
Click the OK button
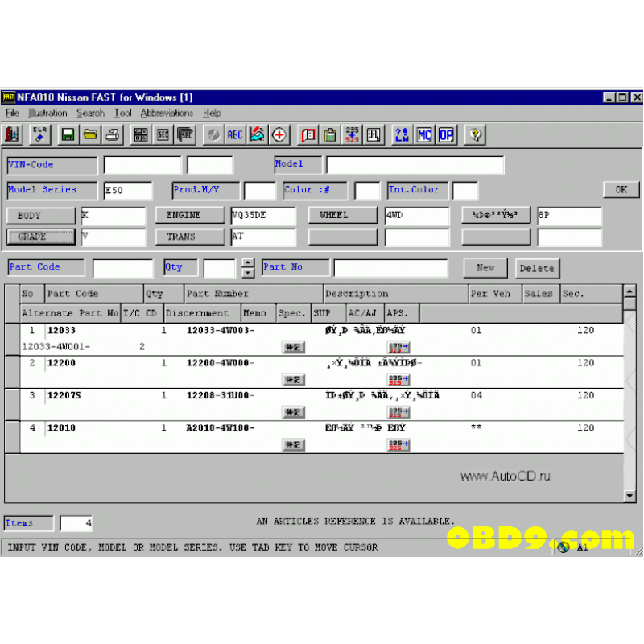point(621,190)
